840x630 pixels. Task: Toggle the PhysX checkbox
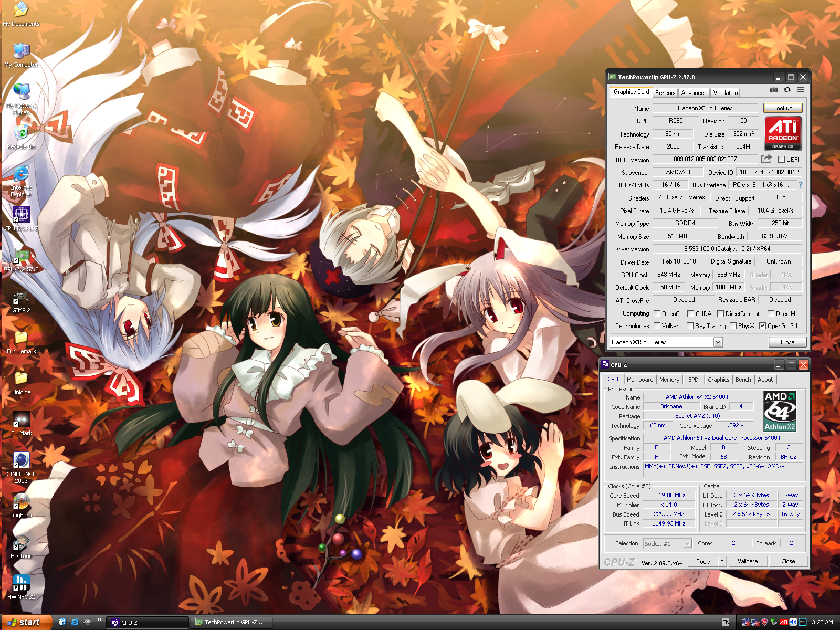click(x=733, y=326)
